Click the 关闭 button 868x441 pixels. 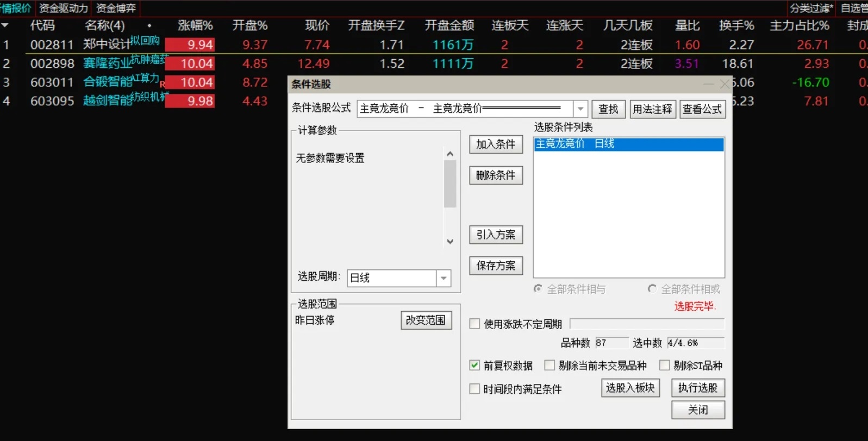pos(698,409)
